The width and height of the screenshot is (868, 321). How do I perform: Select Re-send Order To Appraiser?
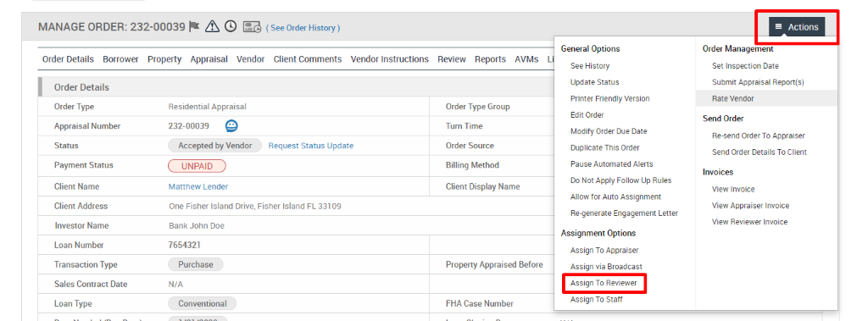tap(759, 136)
